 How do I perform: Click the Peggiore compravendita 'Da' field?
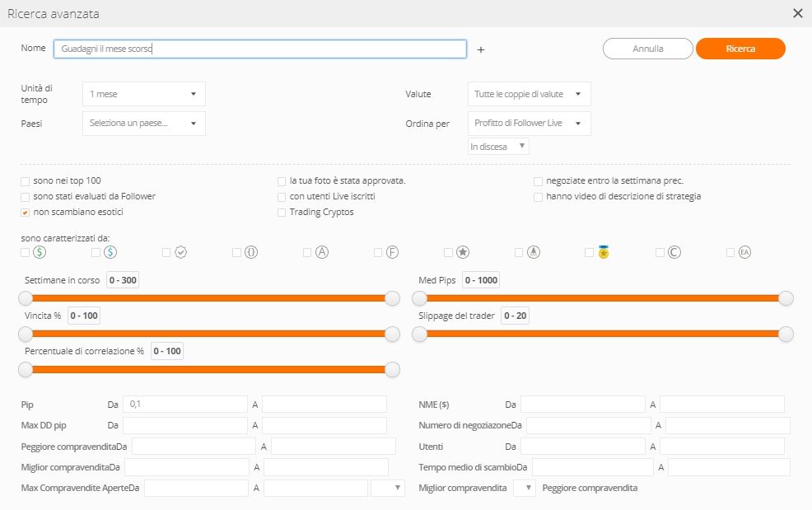click(194, 447)
